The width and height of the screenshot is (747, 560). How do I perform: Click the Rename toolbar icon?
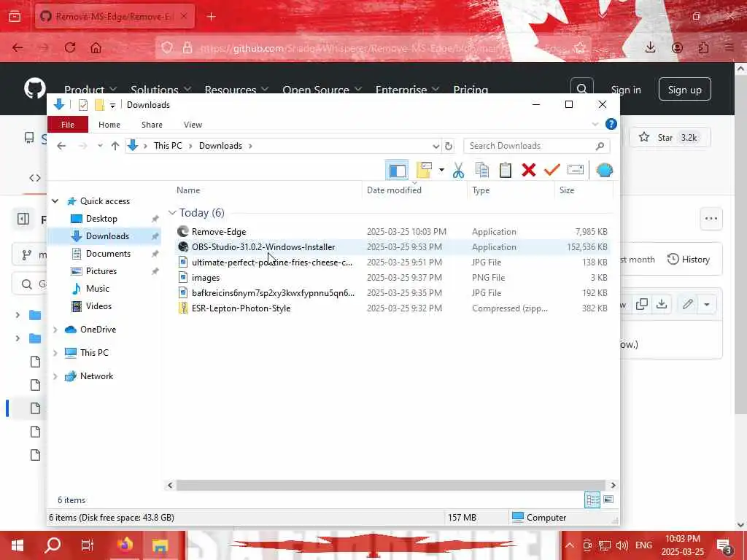(x=576, y=170)
